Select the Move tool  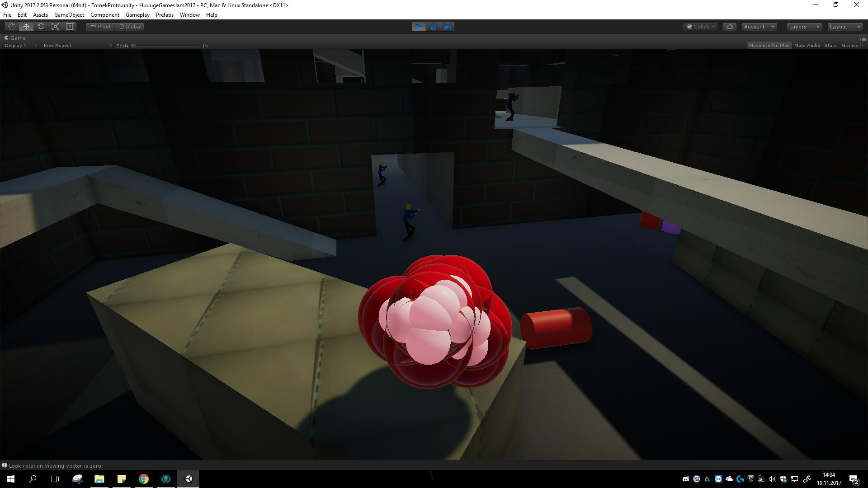(x=26, y=27)
